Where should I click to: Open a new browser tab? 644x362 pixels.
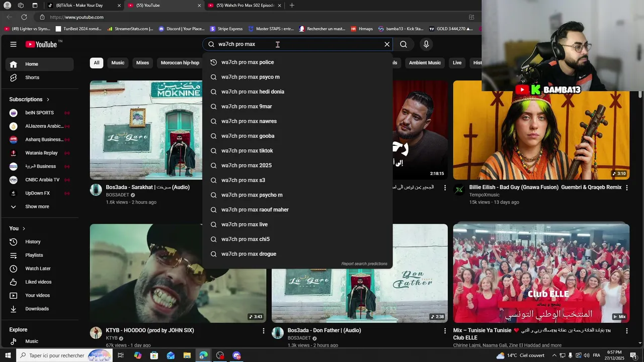[x=292, y=6]
